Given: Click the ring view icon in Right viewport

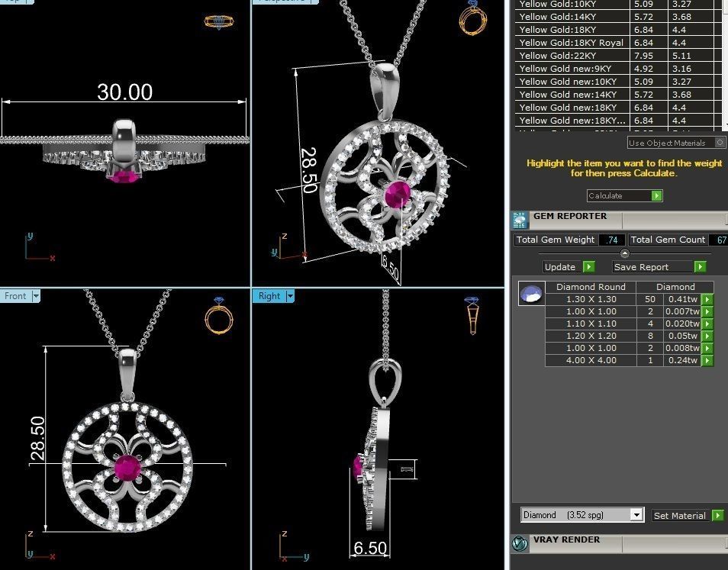Looking at the screenshot, I should [x=472, y=316].
